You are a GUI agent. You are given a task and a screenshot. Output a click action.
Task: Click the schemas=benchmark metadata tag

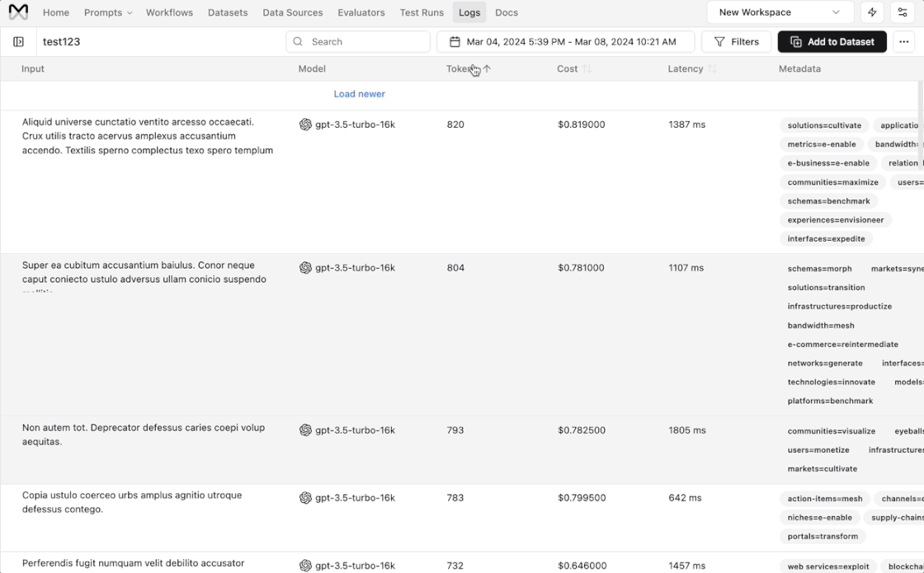(x=828, y=201)
